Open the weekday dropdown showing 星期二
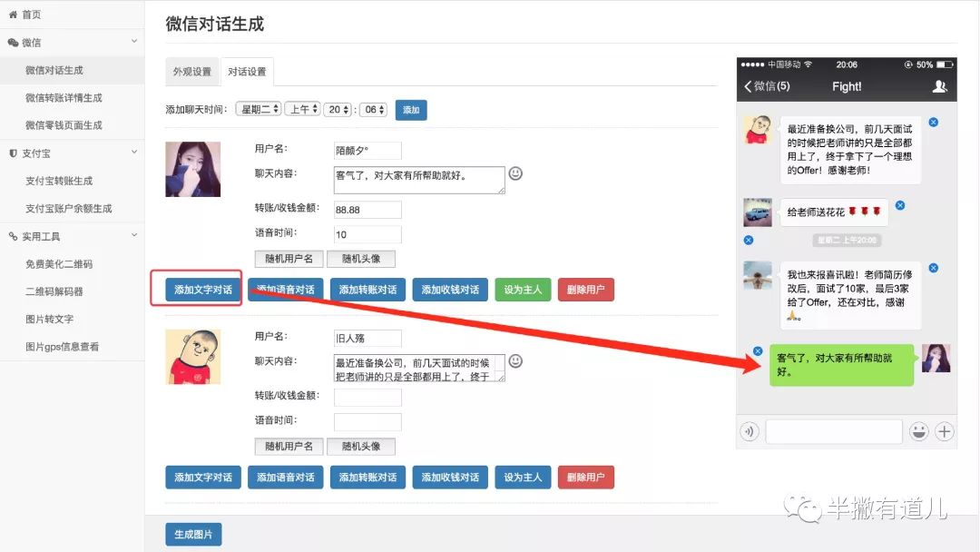This screenshot has height=552, width=980. [x=259, y=109]
